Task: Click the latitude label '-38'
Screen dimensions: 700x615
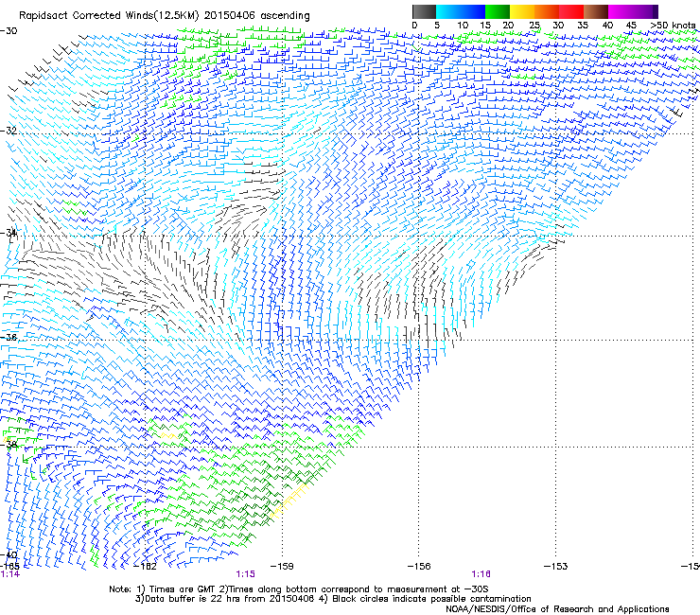Action: pyautogui.click(x=9, y=445)
